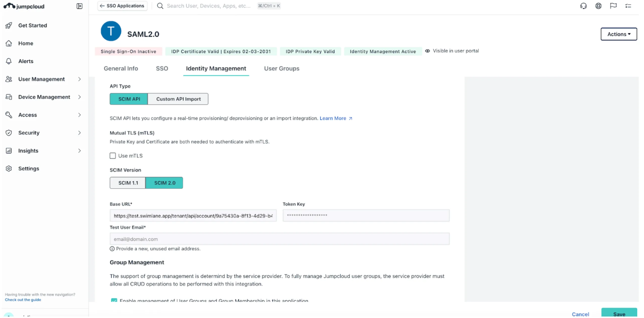Expand User Management chevron
644x318 pixels.
pos(79,79)
